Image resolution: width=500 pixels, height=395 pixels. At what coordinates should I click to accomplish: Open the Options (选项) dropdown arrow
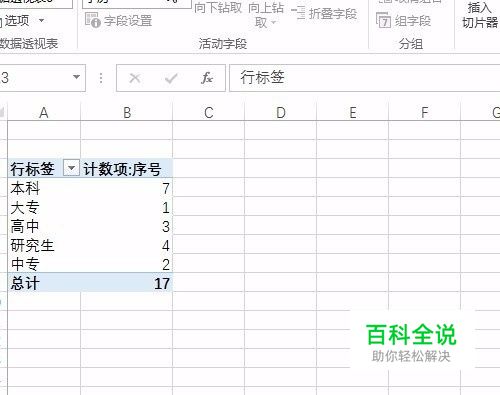[x=41, y=21]
